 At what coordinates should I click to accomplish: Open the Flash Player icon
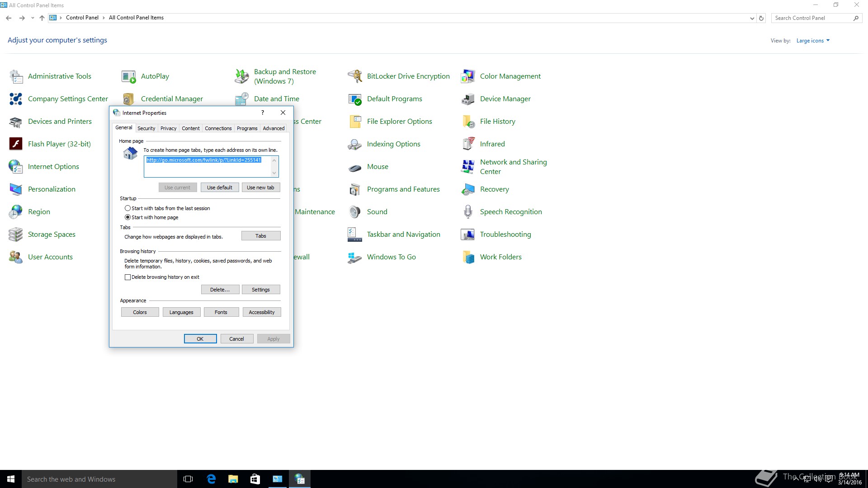click(16, 144)
